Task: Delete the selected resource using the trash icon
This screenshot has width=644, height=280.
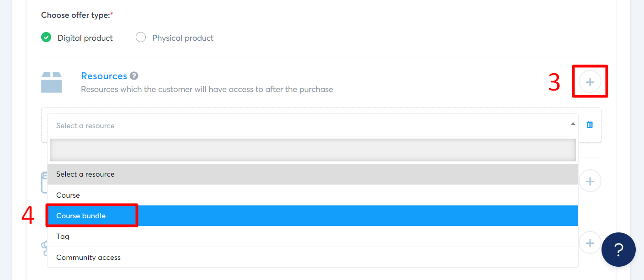Action: coord(590,124)
